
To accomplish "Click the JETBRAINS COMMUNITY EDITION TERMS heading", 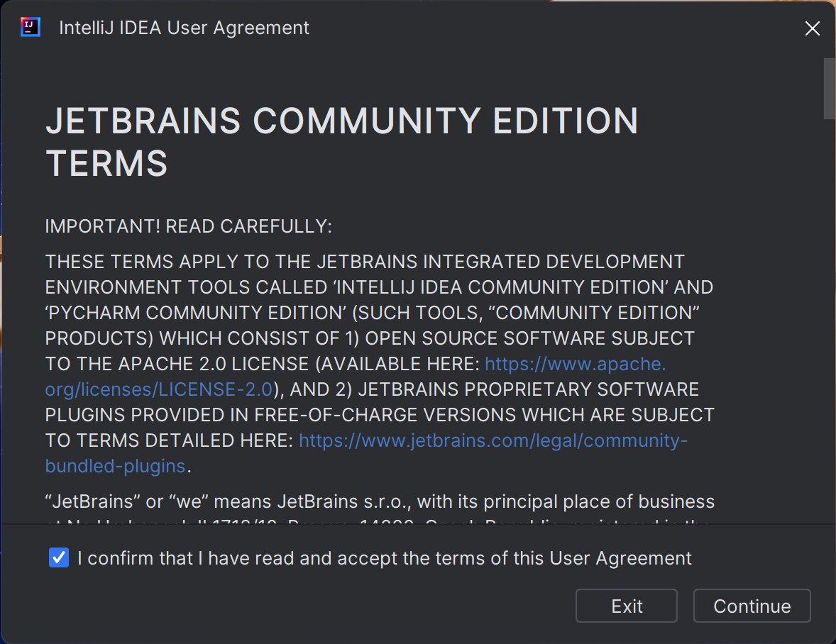I will [342, 141].
